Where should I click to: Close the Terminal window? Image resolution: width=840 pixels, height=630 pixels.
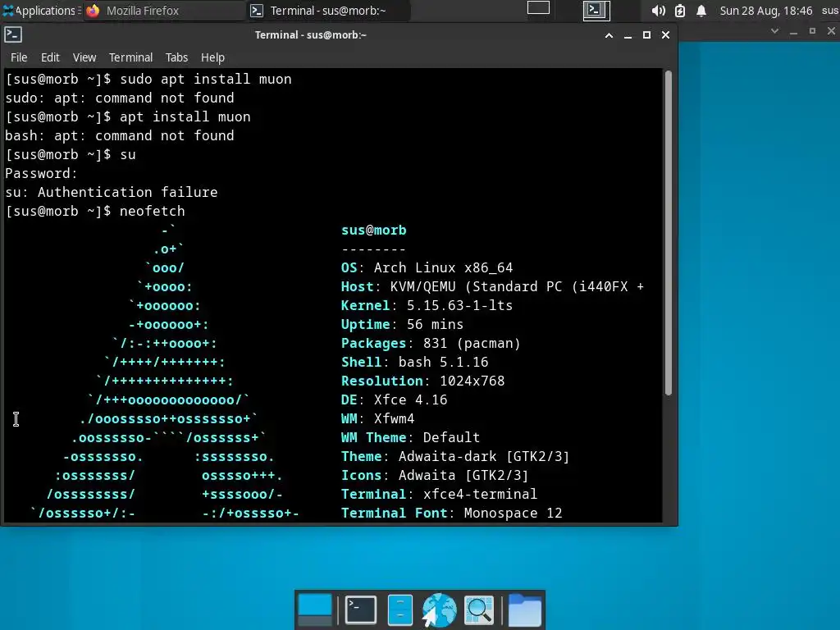(x=665, y=34)
